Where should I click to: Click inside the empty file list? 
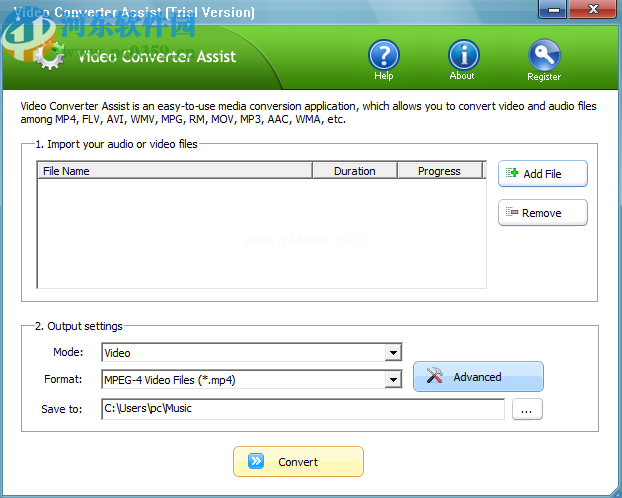pyautogui.click(x=260, y=233)
